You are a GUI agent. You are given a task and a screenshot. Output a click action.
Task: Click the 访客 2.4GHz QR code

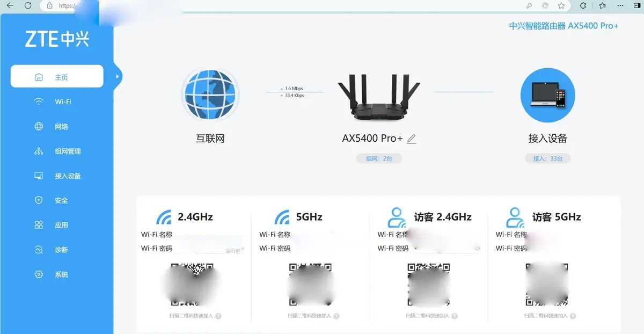428,284
